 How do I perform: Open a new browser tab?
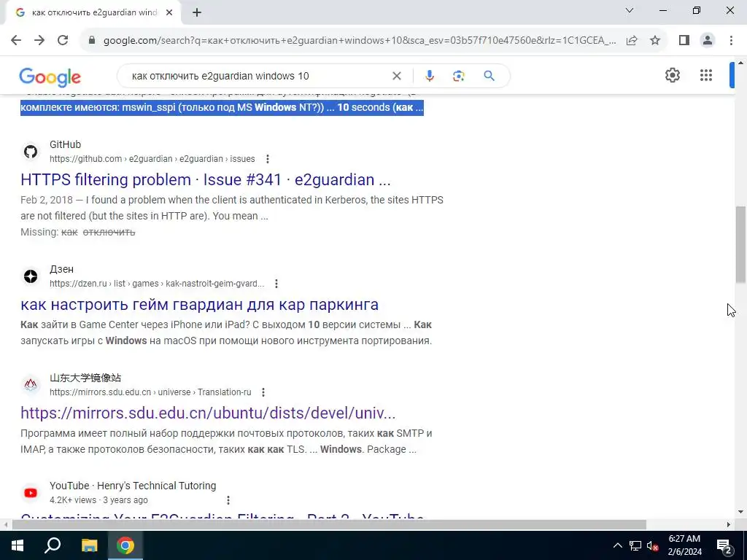[x=197, y=13]
